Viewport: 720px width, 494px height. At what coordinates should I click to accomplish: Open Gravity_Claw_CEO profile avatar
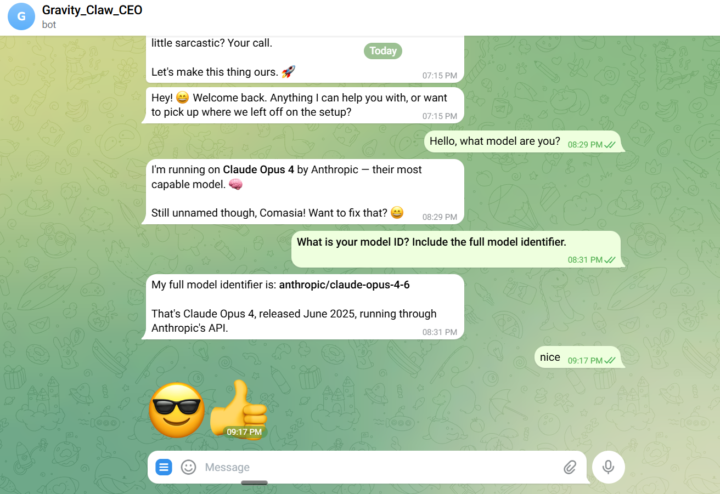[x=21, y=17]
